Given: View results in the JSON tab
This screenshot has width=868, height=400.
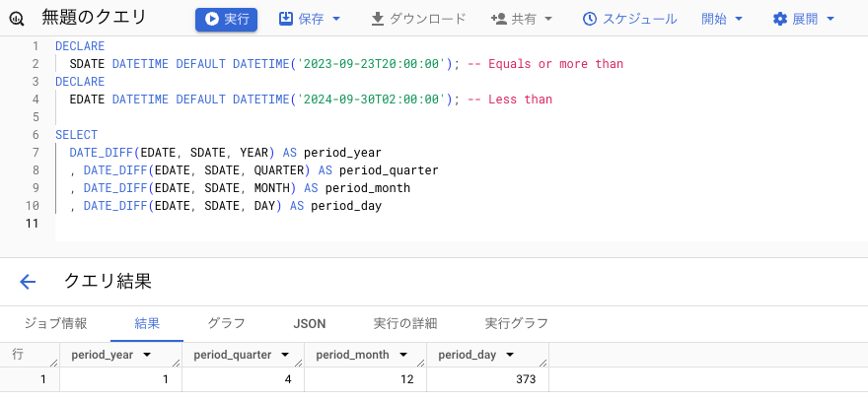Looking at the screenshot, I should (x=310, y=323).
